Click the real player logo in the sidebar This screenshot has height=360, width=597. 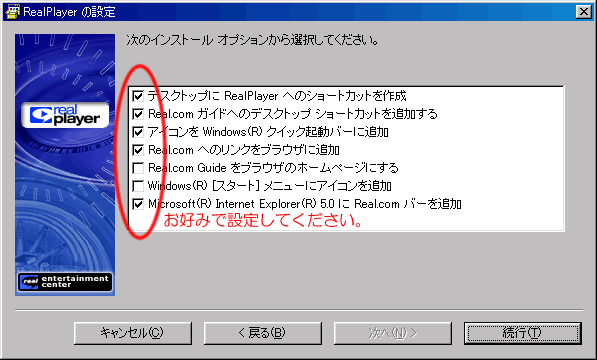(x=65, y=115)
